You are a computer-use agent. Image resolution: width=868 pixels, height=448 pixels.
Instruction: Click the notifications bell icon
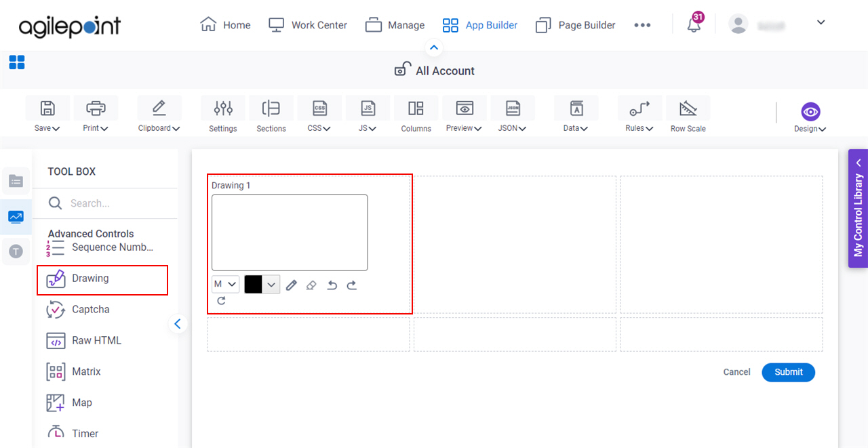coord(694,25)
